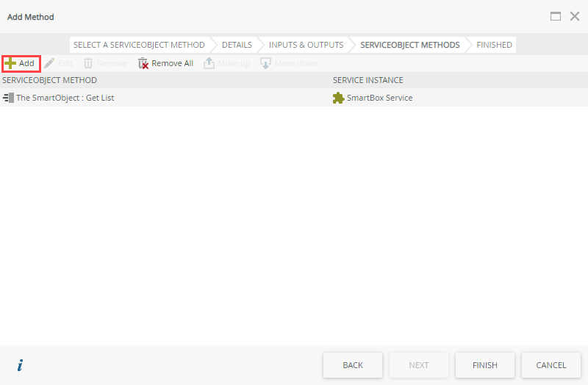Select the ServiceObject Methods step tab
The width and height of the screenshot is (588, 385).
point(410,45)
